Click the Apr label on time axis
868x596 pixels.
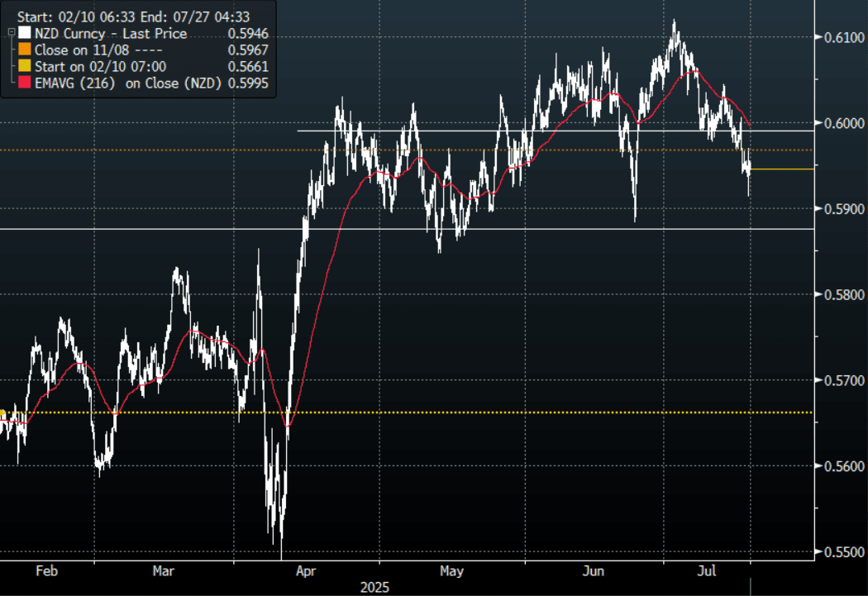pos(307,571)
